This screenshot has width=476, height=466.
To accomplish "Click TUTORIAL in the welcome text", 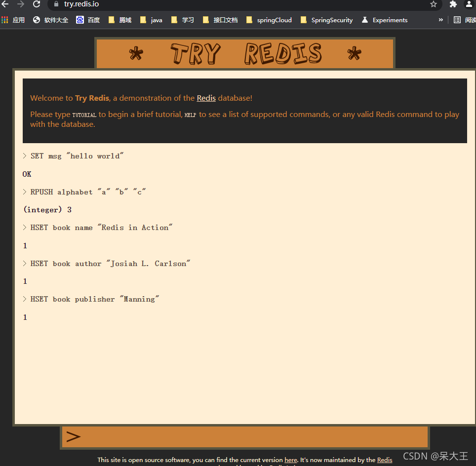I will [x=84, y=115].
